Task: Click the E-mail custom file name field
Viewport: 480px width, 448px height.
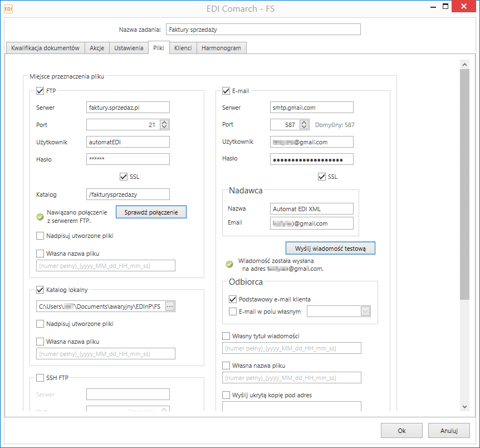Action: pos(292,378)
